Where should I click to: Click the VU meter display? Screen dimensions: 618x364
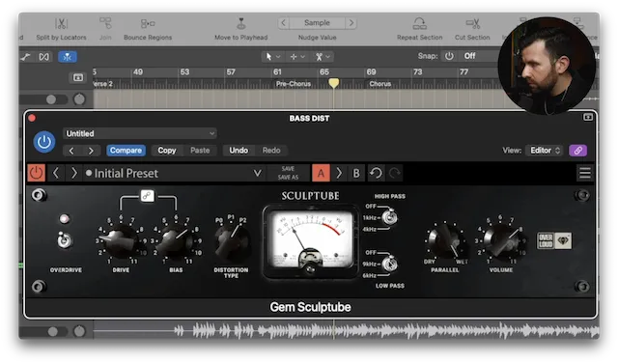pos(310,241)
